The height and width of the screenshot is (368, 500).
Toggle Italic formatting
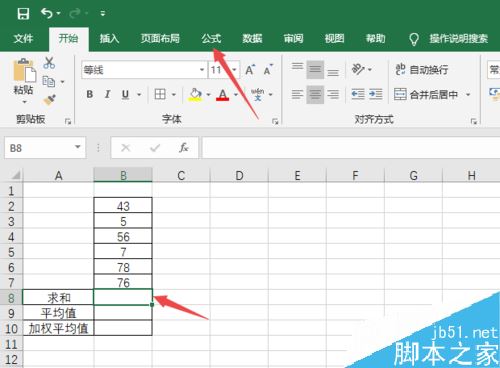pos(107,94)
